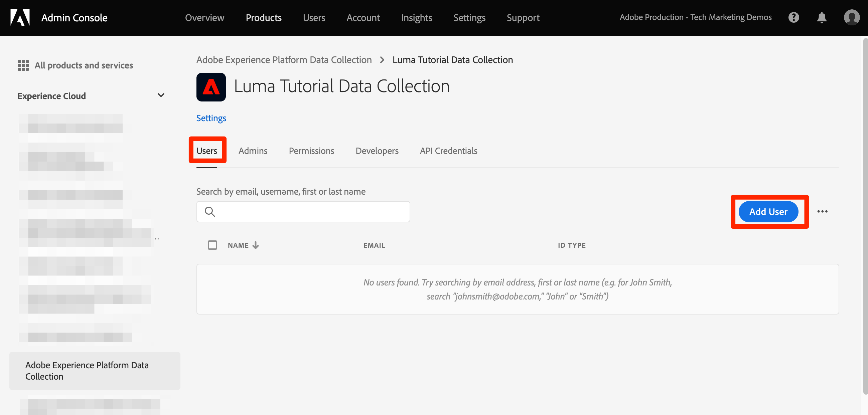868x415 pixels.
Task: Click the ID TYPE column header
Action: coord(571,245)
